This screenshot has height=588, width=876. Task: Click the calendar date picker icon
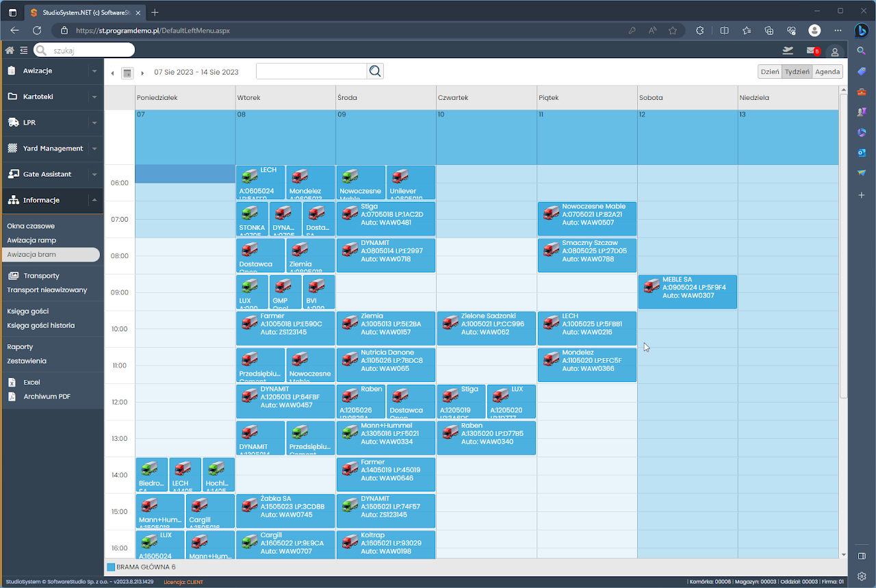click(x=127, y=73)
